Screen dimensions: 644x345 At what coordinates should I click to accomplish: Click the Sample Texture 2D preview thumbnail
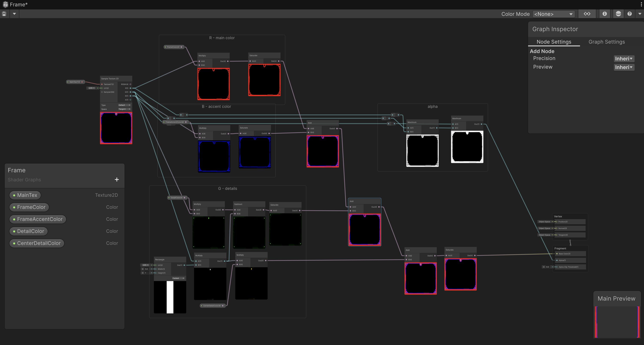point(116,128)
